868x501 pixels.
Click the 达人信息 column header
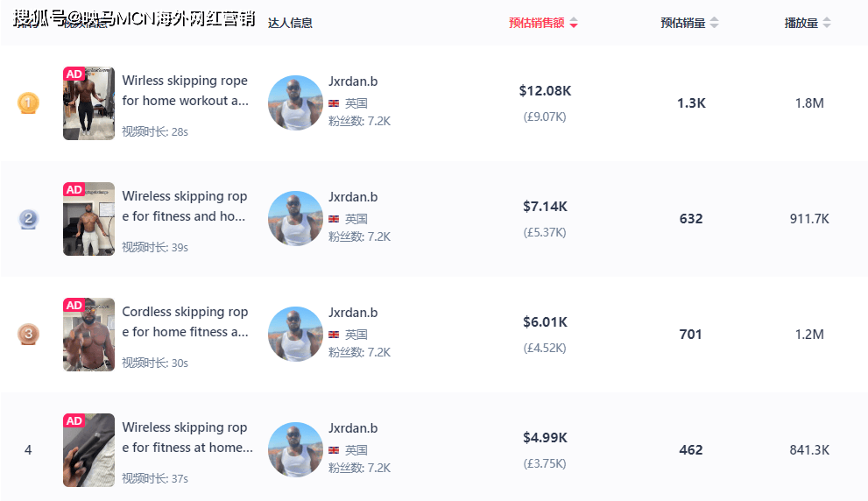pyautogui.click(x=290, y=24)
